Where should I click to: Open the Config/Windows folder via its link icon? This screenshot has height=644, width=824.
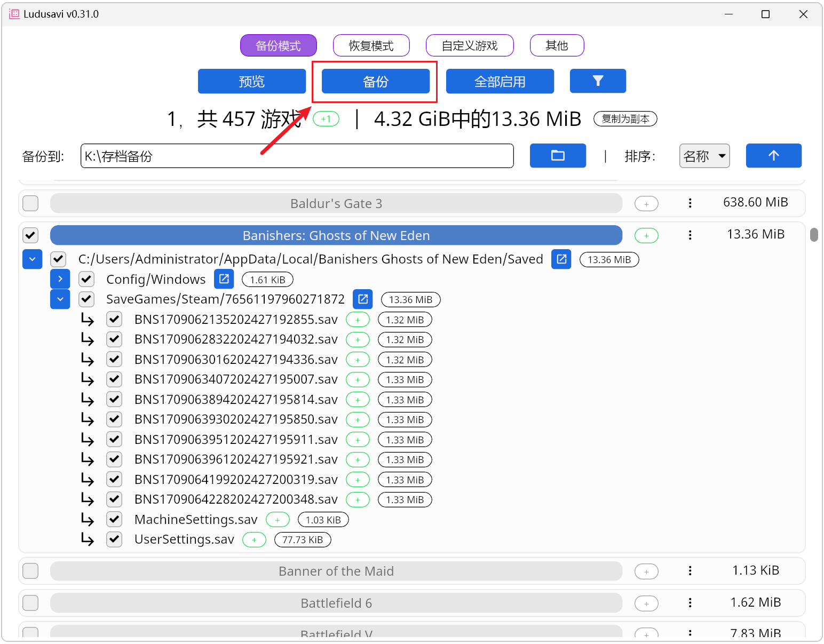click(224, 279)
